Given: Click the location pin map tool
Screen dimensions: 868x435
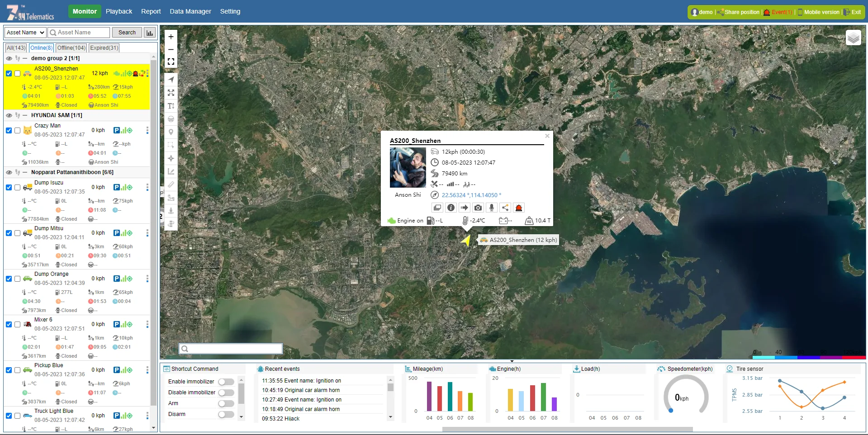Looking at the screenshot, I should pos(171,132).
